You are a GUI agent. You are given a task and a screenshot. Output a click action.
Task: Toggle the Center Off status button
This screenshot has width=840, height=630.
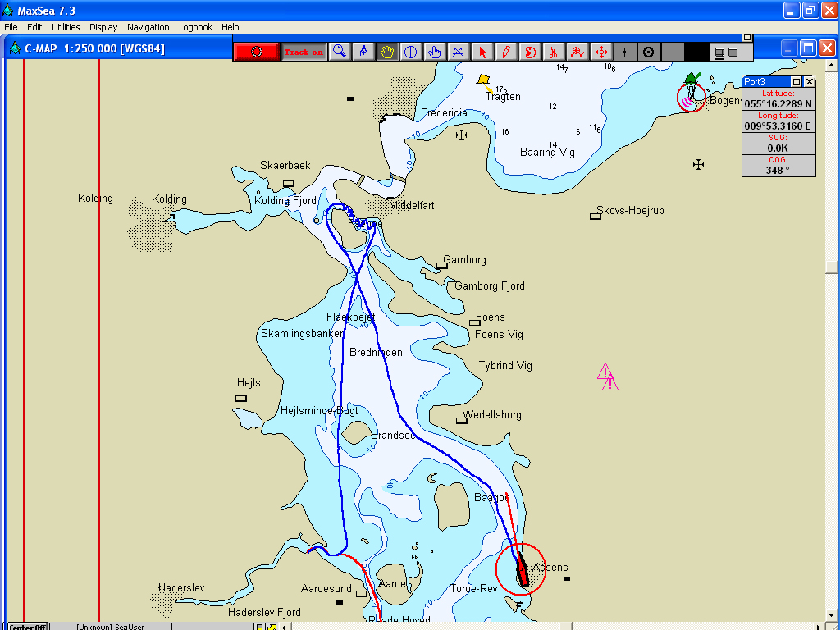coord(27,627)
